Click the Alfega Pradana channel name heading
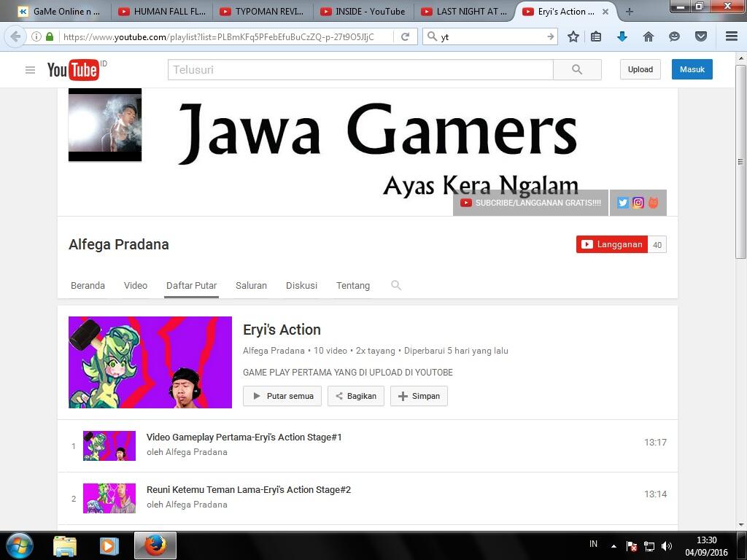Viewport: 747px width, 560px height. [x=119, y=244]
